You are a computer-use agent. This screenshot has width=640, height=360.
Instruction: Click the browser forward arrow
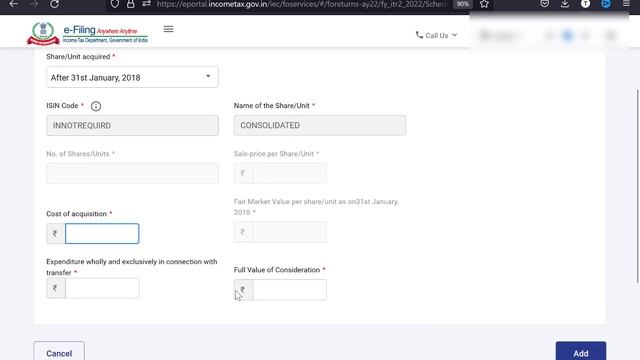[x=34, y=4]
